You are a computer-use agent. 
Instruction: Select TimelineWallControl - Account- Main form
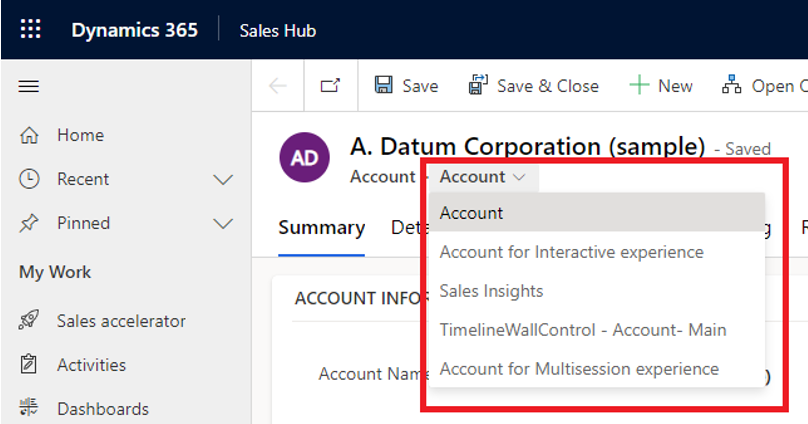click(597, 330)
